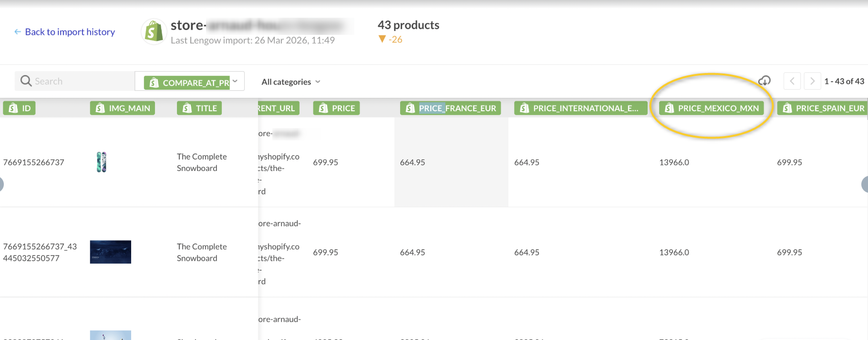Screen dimensions: 868x340
Task: Click Shopify icon in PRICE_MEXICO_MXN header
Action: 669,108
